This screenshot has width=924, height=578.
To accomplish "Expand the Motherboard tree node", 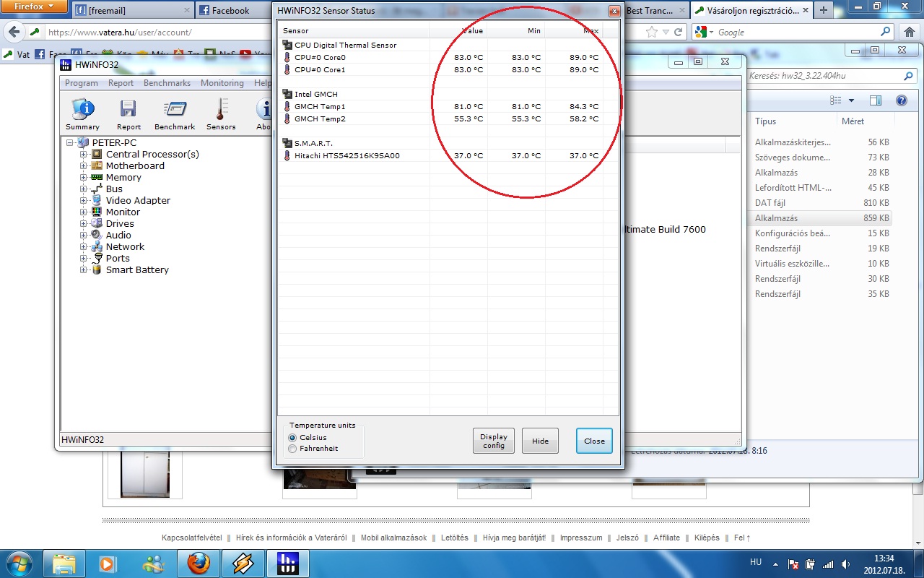I will pyautogui.click(x=84, y=166).
